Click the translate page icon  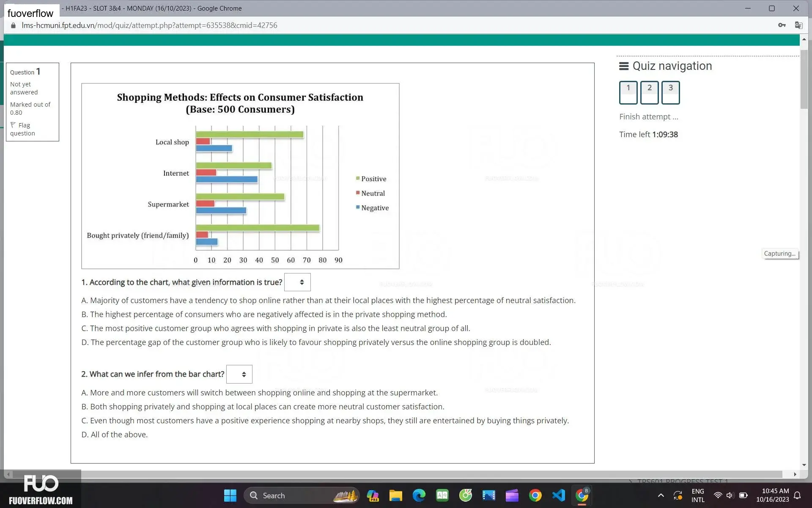pos(798,25)
